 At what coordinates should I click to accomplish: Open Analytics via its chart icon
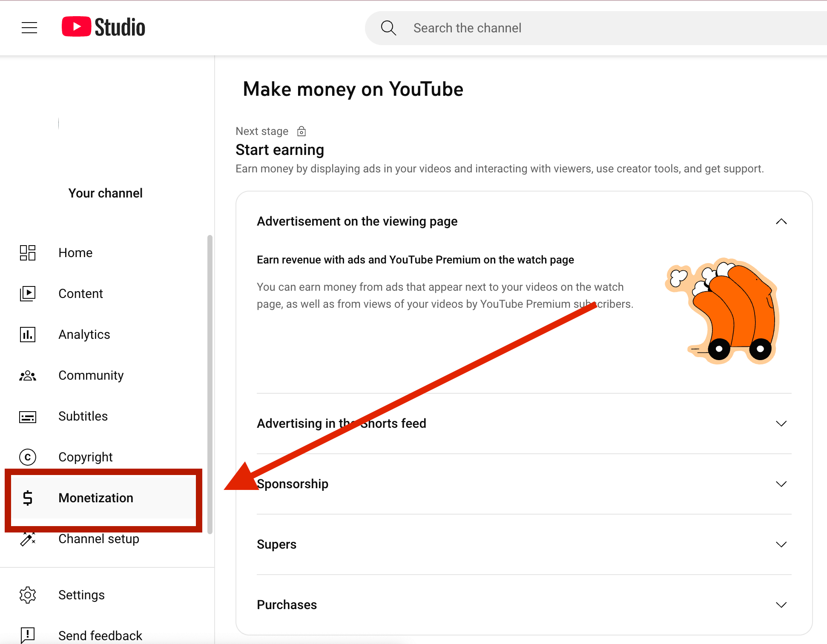[27, 335]
